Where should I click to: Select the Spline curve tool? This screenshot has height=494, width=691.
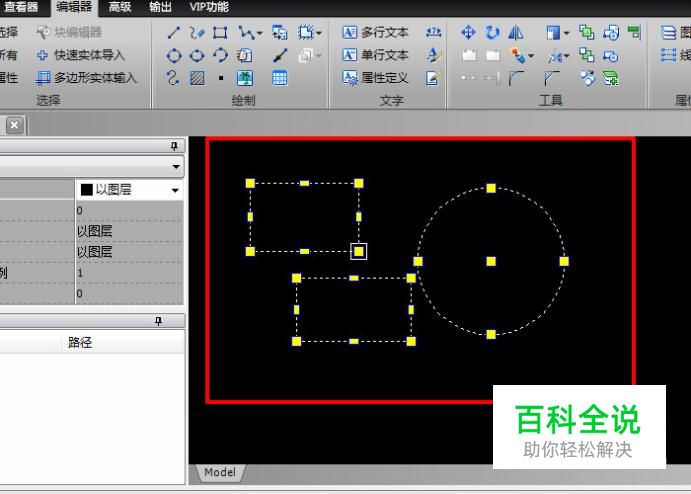click(x=173, y=78)
